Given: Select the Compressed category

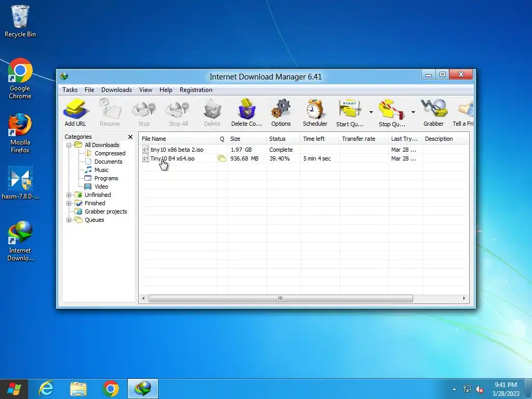Looking at the screenshot, I should 110,153.
